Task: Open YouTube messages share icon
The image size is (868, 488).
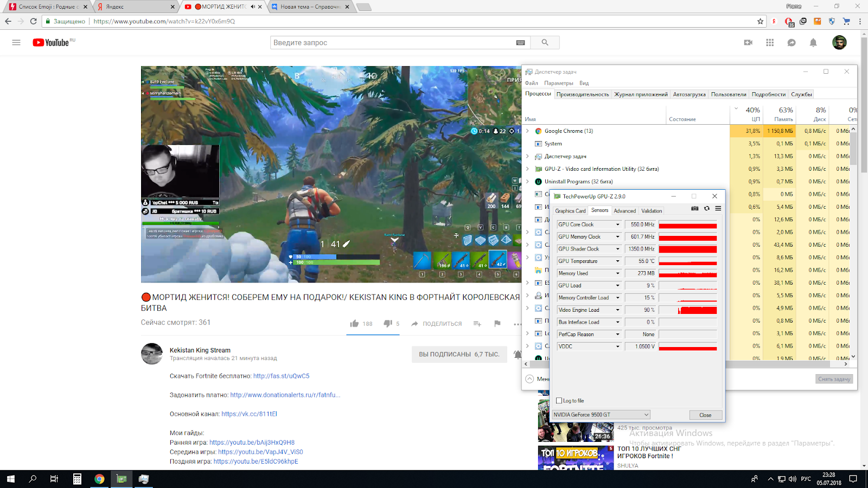Action: pyautogui.click(x=792, y=42)
